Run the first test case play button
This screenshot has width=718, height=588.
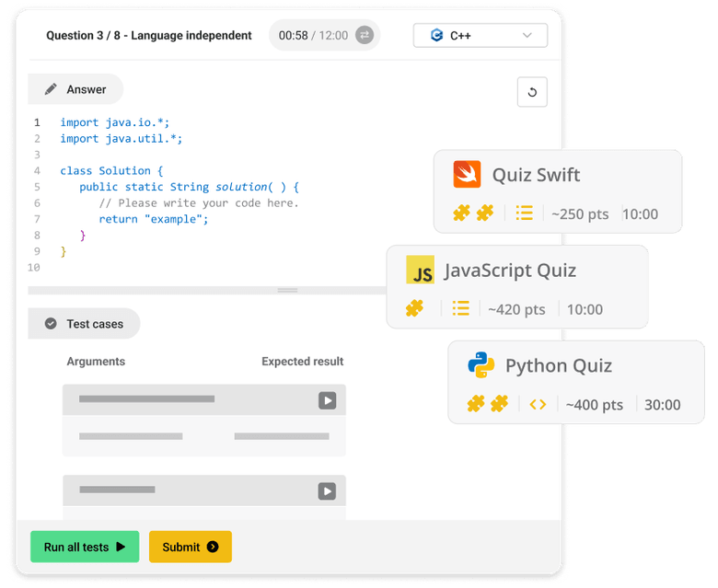point(327,400)
